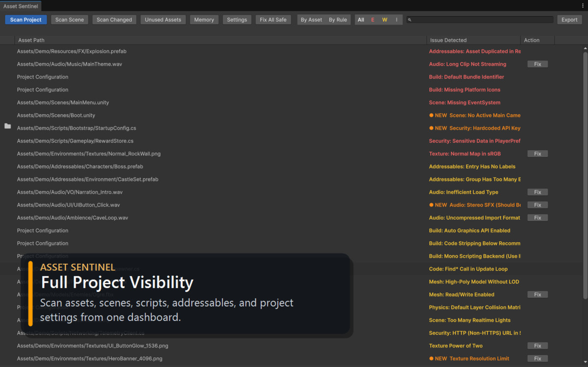
Task: Open Unused Assets view
Action: (163, 20)
